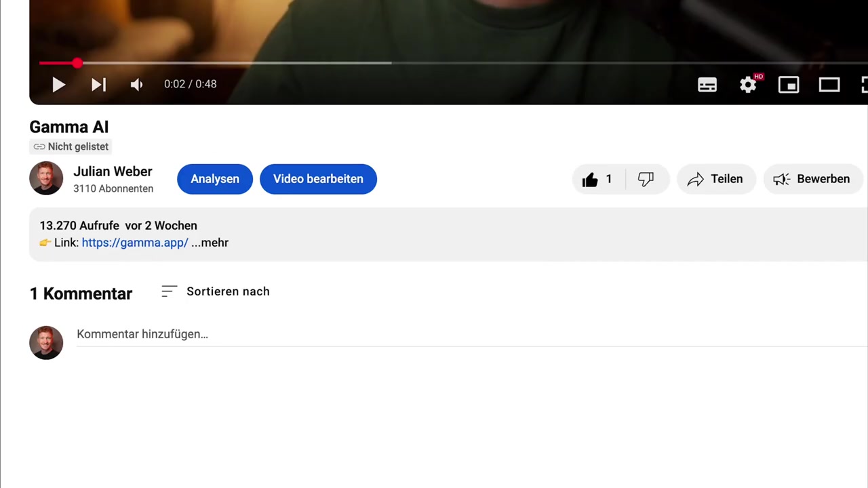Click the Bewerben promote button
This screenshot has height=488, width=868.
point(812,179)
